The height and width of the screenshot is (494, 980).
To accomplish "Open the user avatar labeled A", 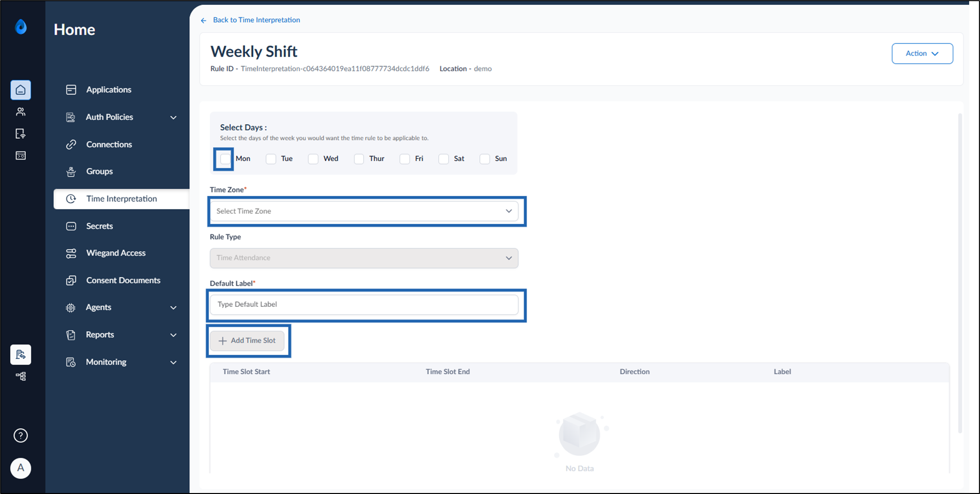I will click(21, 468).
